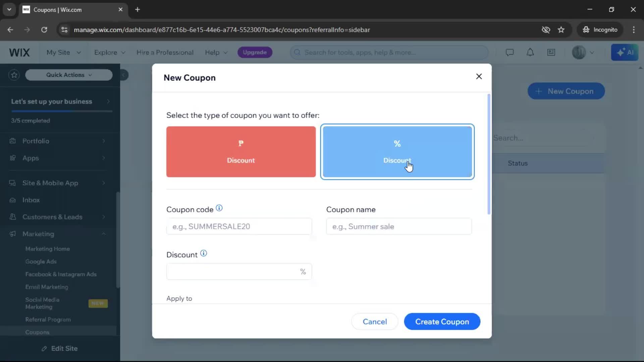Click the dialog vertical scrollbar
This screenshot has height=362, width=644.
click(489, 154)
